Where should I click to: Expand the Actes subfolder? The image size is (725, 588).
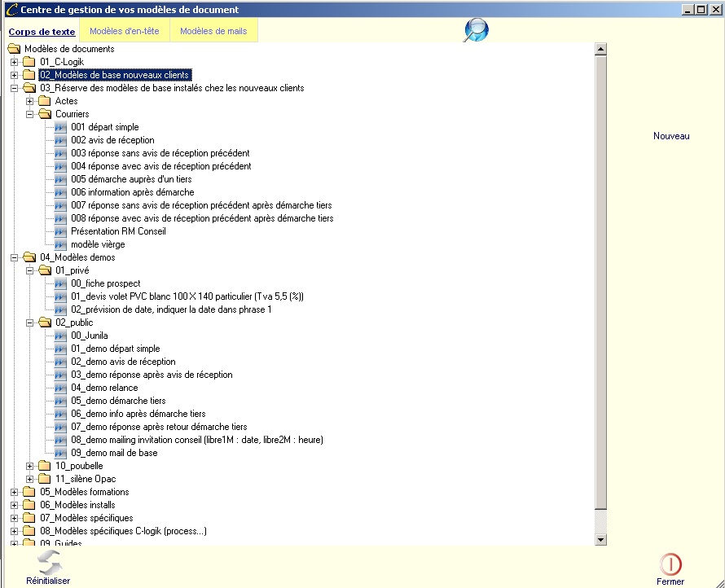click(30, 101)
